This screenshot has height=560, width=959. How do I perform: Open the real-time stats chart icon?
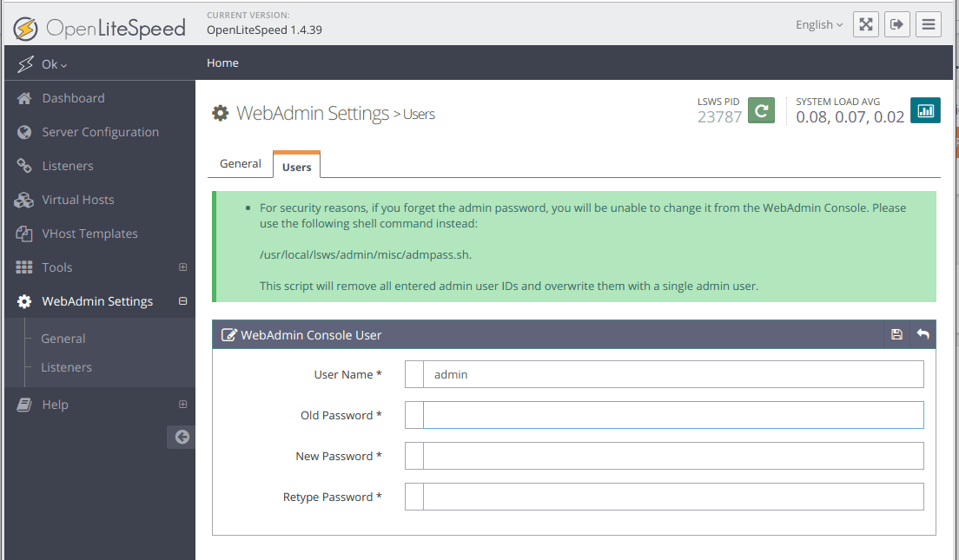click(x=925, y=110)
